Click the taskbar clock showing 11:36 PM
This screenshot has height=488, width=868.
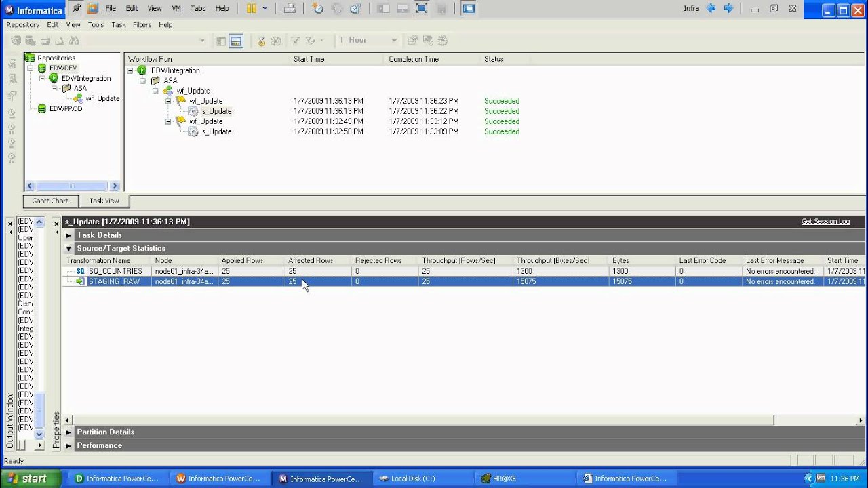[845, 479]
